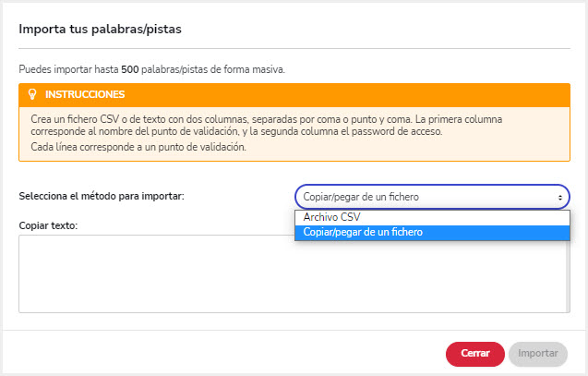This screenshot has width=588, height=376.
Task: Click the instruction line about CSV columns
Action: click(x=266, y=119)
